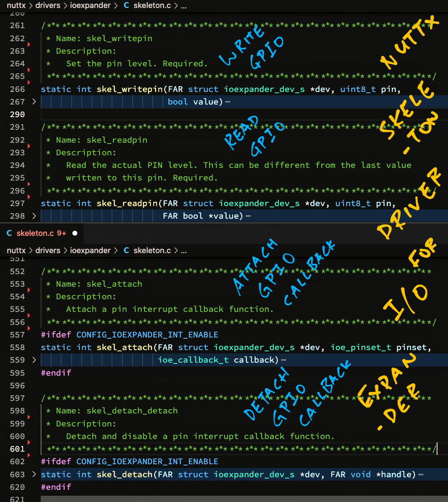Click line number 558 in the gutter
Image resolution: width=448 pixels, height=502 pixels.
17,348
